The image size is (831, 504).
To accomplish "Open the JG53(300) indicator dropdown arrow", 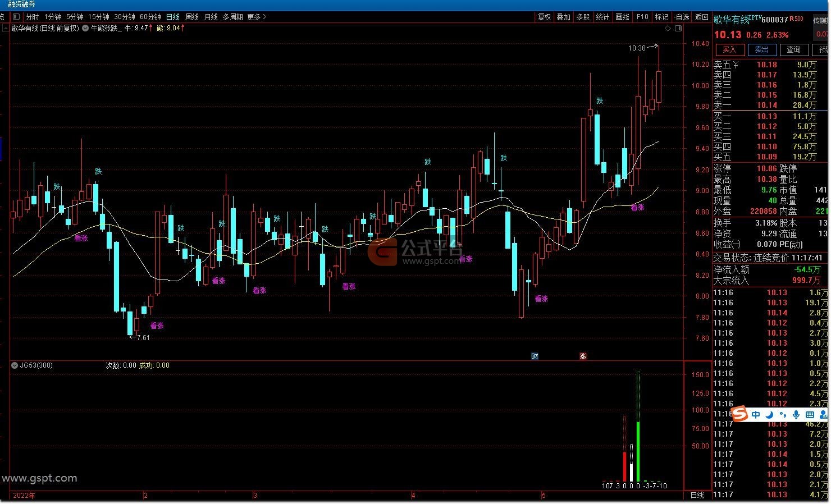I will pos(15,365).
